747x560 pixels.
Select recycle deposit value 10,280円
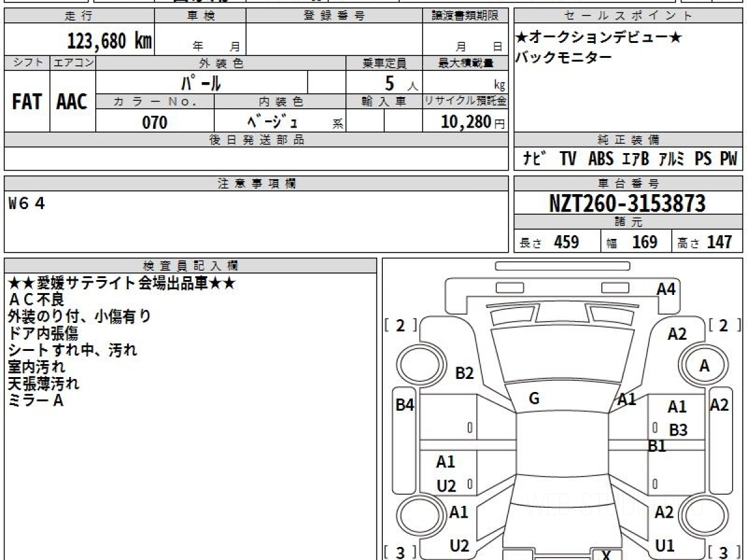click(x=473, y=122)
